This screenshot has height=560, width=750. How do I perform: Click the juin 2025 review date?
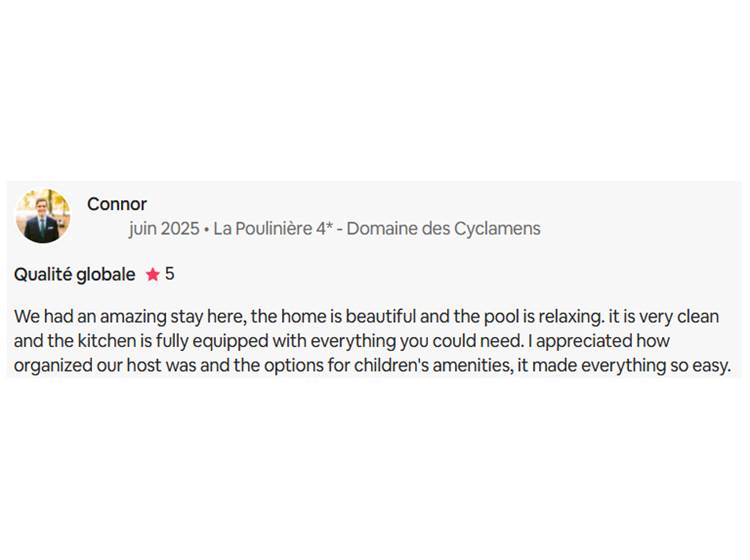pos(164,229)
